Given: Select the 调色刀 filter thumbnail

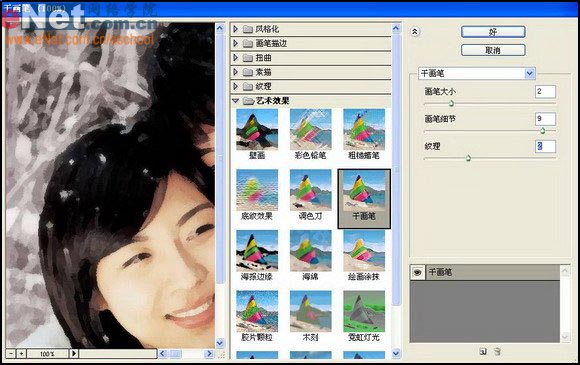Looking at the screenshot, I should [310, 190].
